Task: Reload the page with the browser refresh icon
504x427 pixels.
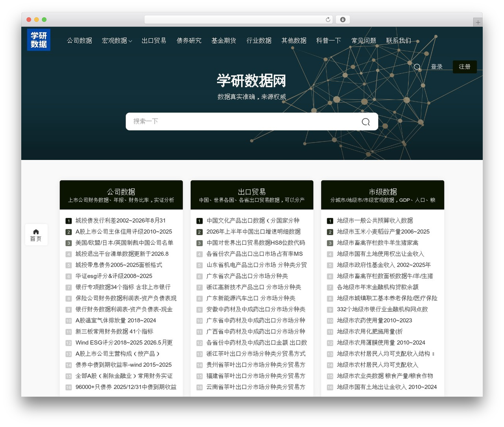Action: (x=328, y=20)
